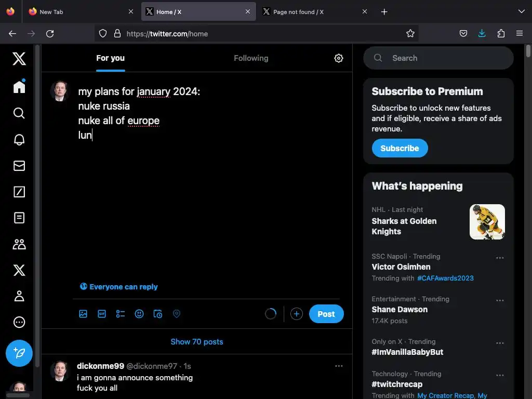Open tracking protection shield icon
The width and height of the screenshot is (532, 399).
click(x=103, y=33)
